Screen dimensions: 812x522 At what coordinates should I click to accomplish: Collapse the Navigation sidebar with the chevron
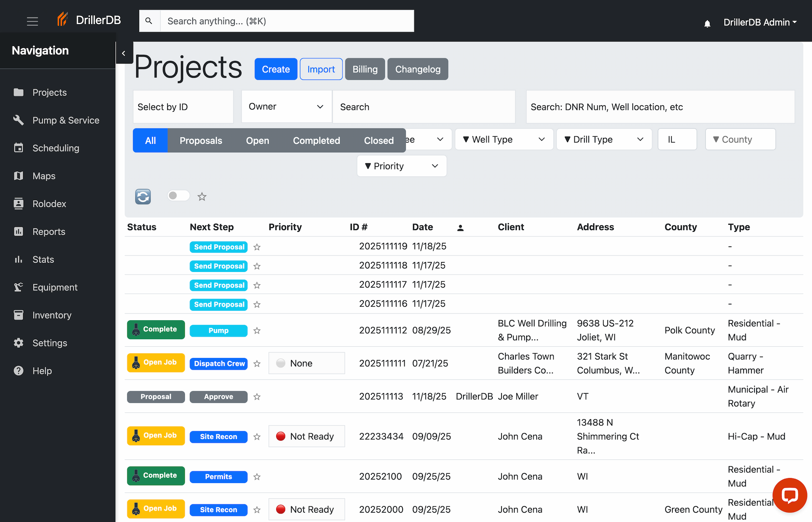pos(124,53)
